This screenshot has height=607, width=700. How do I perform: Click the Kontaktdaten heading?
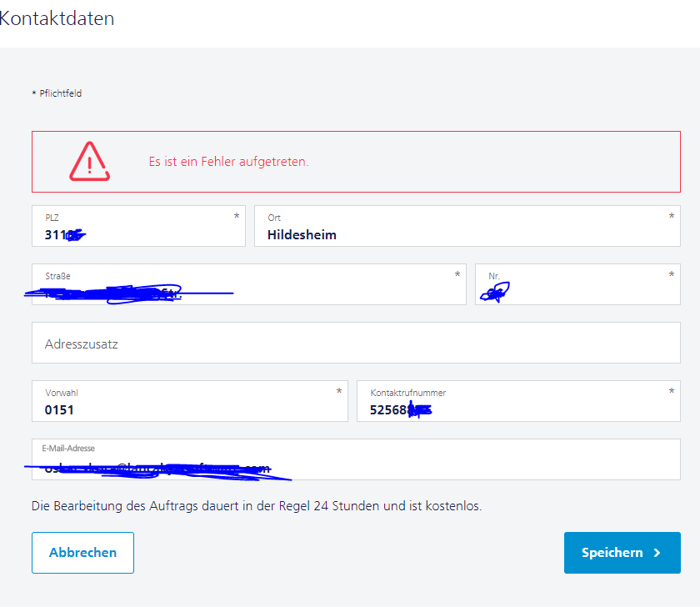pyautogui.click(x=57, y=18)
